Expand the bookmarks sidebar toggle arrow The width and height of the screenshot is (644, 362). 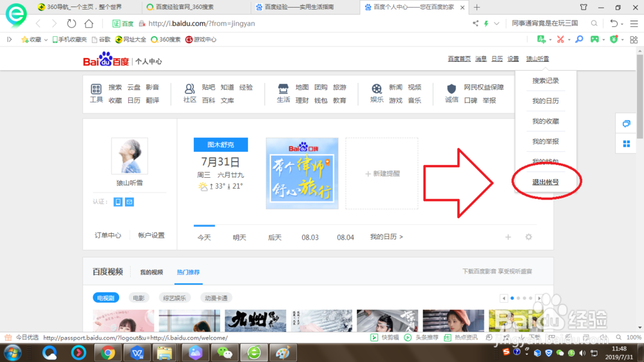10,39
